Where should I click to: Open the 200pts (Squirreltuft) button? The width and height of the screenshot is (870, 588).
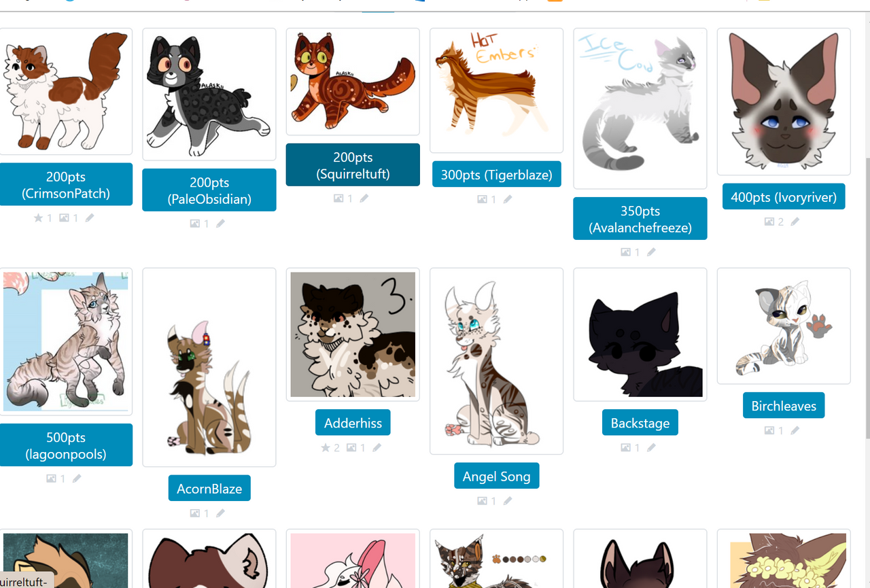(353, 165)
